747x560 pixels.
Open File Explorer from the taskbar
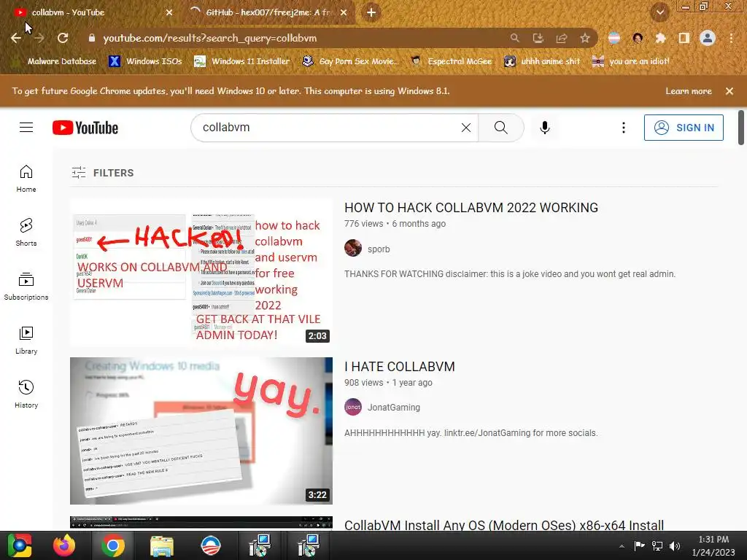coord(162,545)
